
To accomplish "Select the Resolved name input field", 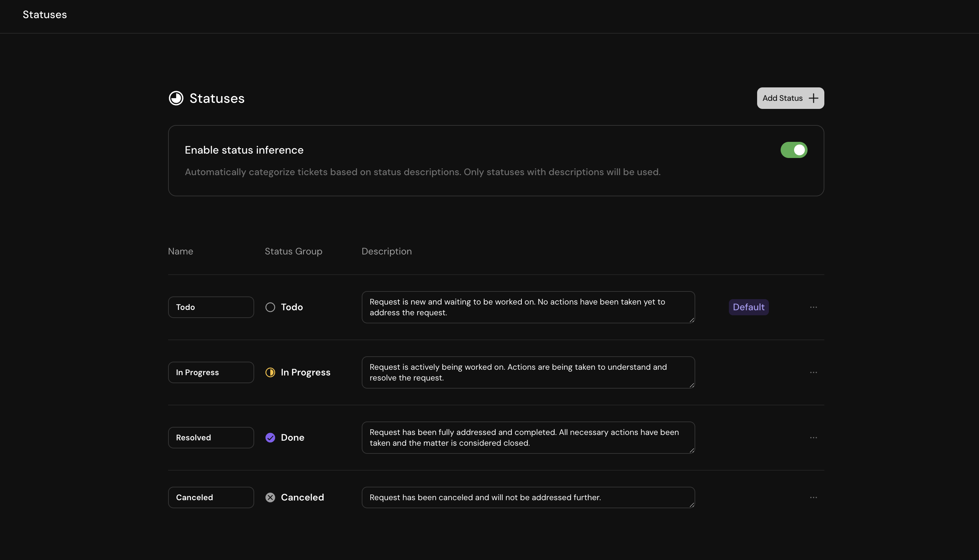I will click(x=211, y=437).
